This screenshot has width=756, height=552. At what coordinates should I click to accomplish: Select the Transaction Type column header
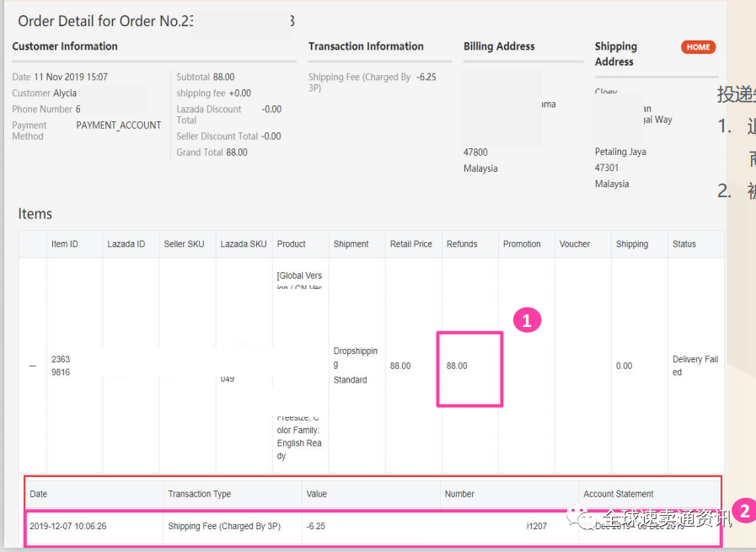(x=199, y=494)
